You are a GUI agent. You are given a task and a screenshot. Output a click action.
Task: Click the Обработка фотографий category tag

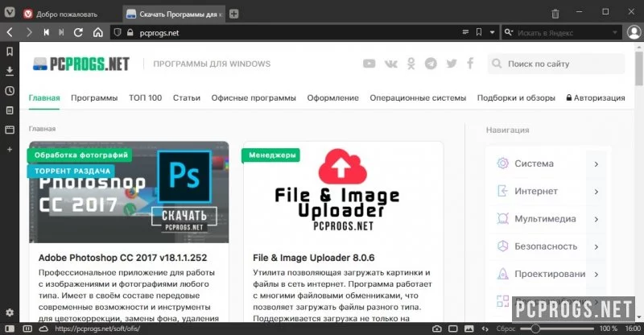pyautogui.click(x=80, y=155)
